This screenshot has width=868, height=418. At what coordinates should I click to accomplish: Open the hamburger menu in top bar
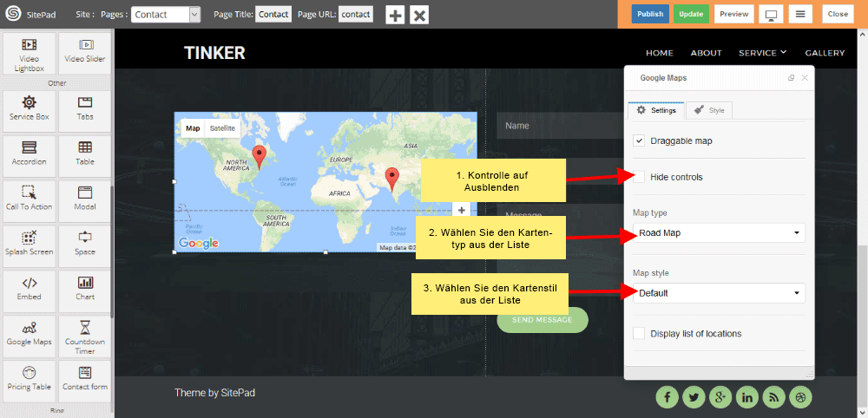(x=800, y=15)
